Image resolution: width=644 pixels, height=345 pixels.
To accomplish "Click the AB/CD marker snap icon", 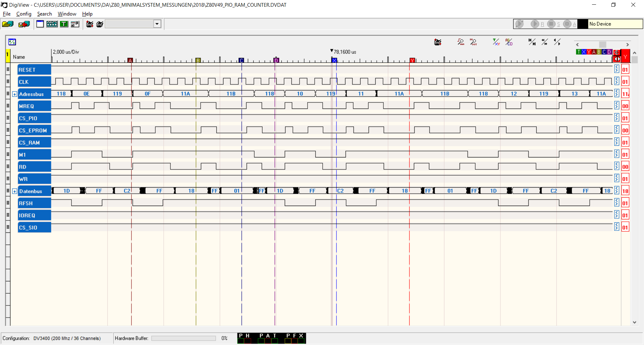I will point(509,42).
